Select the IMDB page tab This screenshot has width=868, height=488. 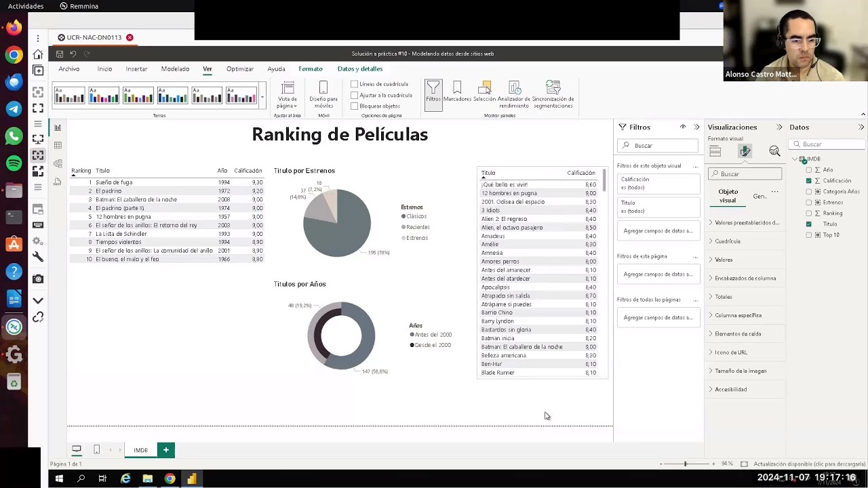click(140, 450)
